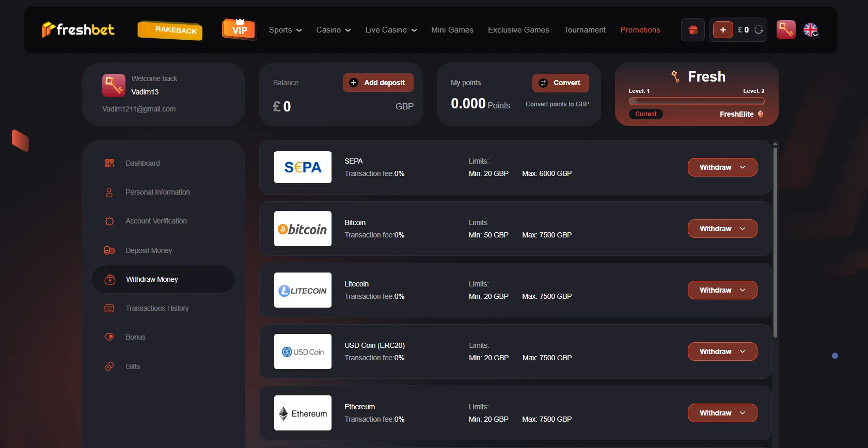Open the profile avatar in header

point(786,30)
